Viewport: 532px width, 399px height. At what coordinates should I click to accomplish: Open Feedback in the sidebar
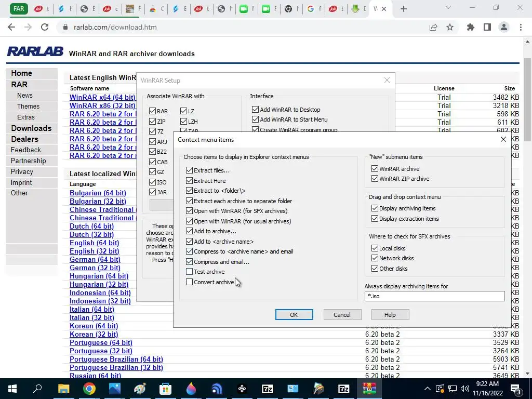pyautogui.click(x=26, y=150)
